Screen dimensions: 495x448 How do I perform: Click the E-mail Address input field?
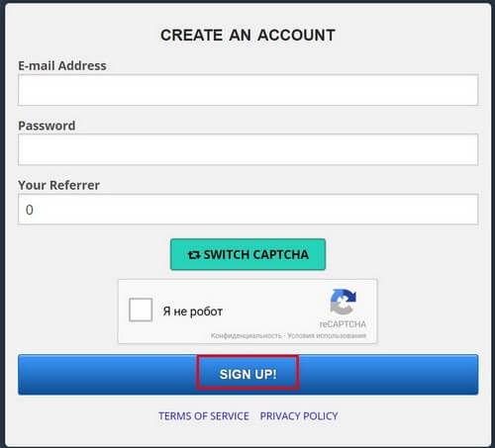coord(247,90)
